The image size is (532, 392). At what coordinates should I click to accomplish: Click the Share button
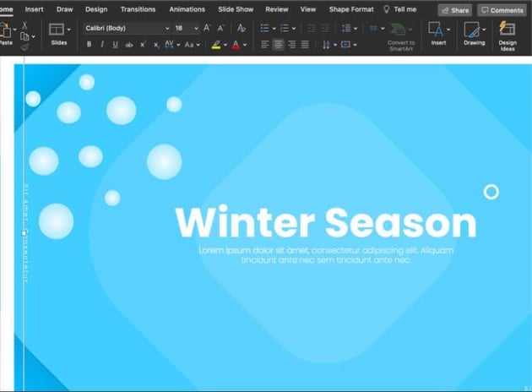point(455,10)
